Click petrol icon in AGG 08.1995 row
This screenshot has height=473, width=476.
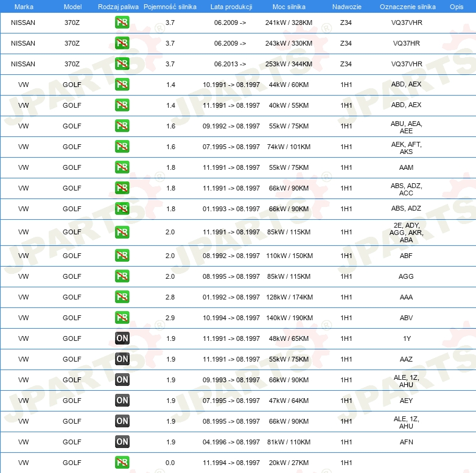coord(122,276)
